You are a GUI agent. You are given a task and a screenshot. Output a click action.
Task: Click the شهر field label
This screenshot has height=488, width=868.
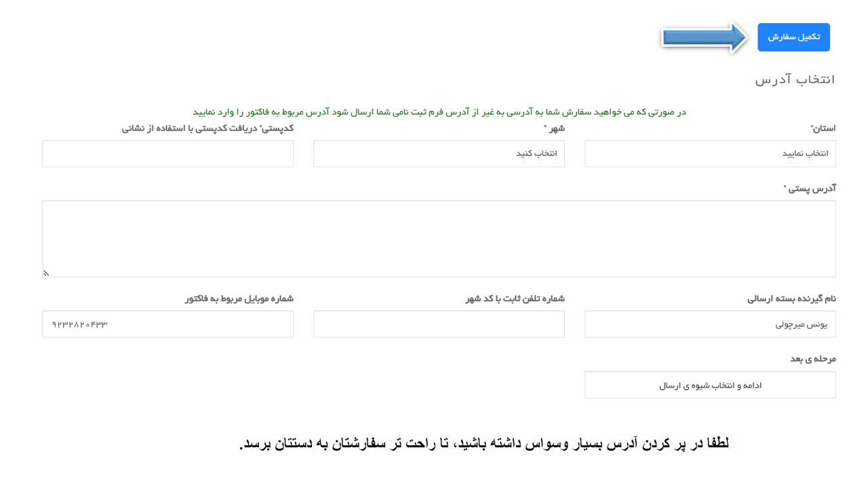(555, 128)
